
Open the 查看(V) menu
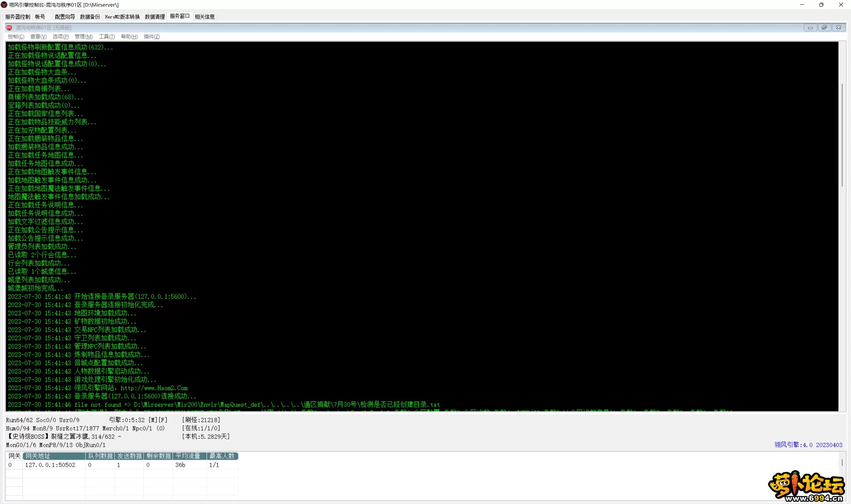[x=38, y=36]
